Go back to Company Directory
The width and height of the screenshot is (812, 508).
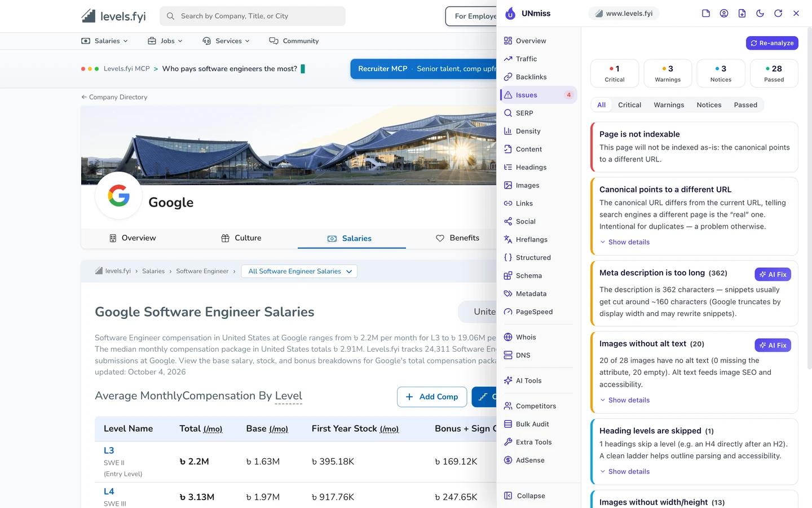pos(114,97)
